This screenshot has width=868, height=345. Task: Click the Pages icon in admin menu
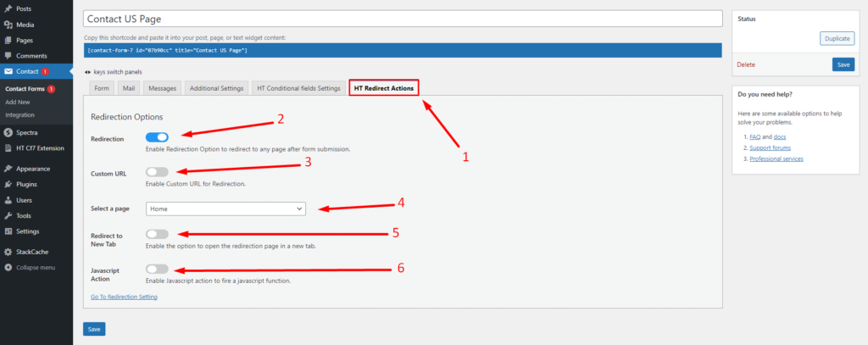tap(8, 40)
